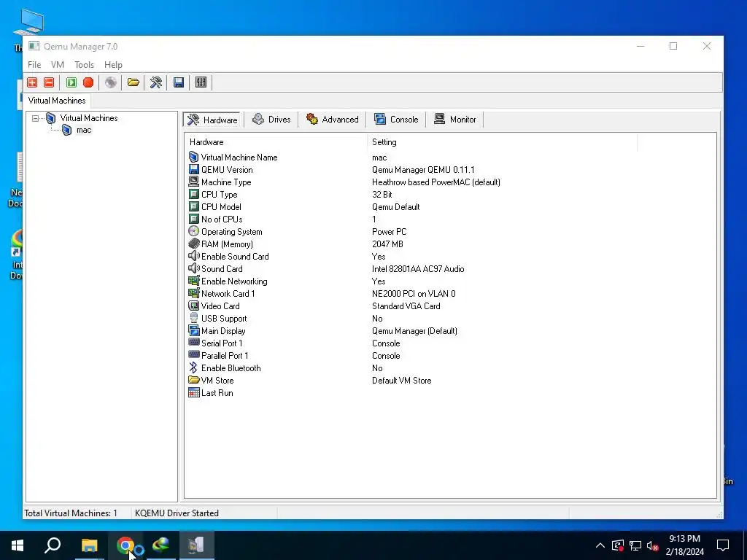The image size is (747, 560).
Task: Click the Setting column header
Action: (x=502, y=142)
